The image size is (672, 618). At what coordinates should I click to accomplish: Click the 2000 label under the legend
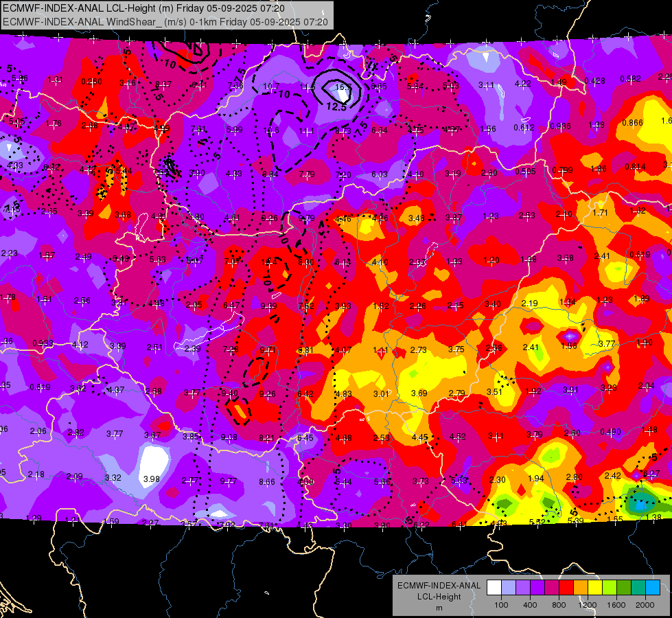click(645, 605)
